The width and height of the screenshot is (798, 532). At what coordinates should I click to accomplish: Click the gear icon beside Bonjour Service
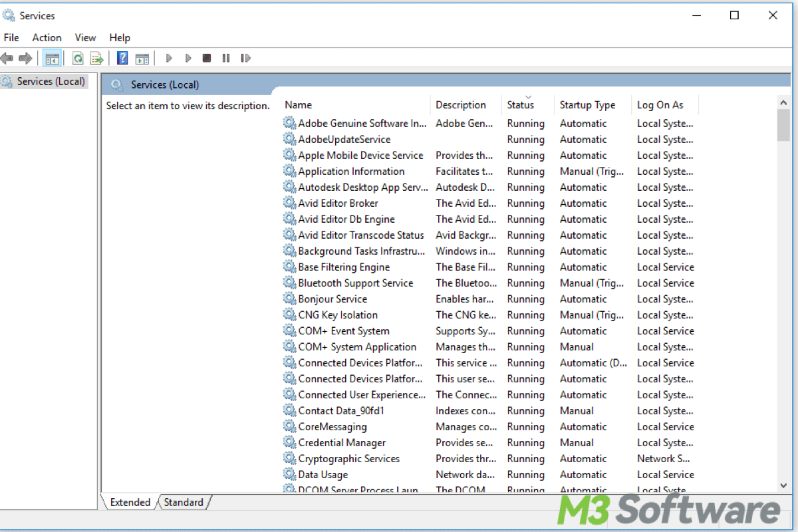(x=289, y=299)
